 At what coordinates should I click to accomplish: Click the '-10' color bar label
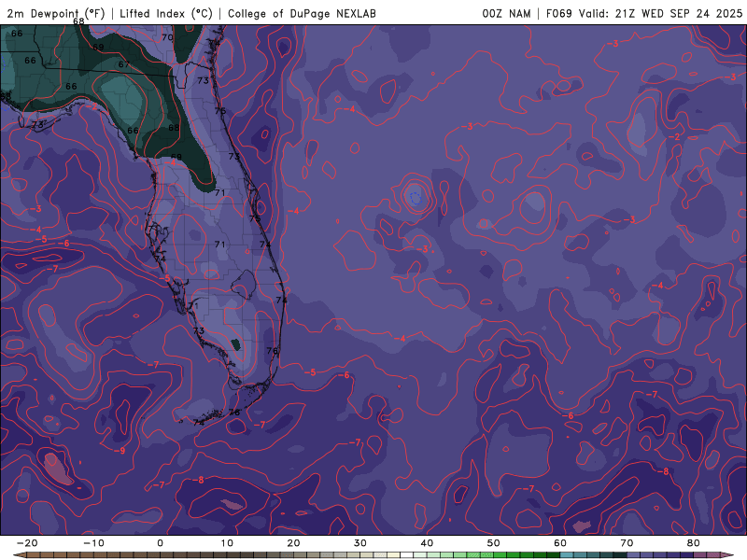(93, 543)
